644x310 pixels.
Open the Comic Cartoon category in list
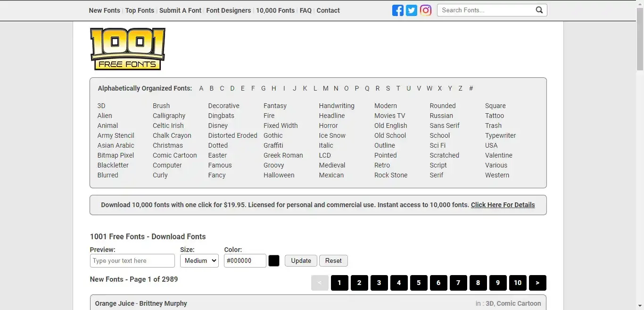coord(175,155)
